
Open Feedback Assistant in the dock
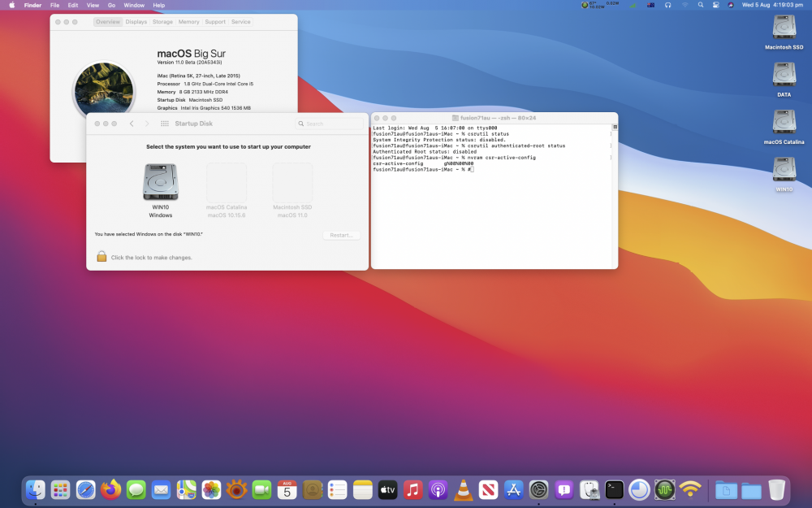point(564,489)
